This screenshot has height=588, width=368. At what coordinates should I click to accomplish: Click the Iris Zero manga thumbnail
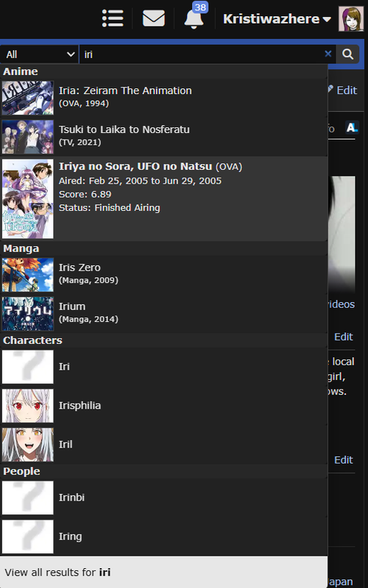28,275
